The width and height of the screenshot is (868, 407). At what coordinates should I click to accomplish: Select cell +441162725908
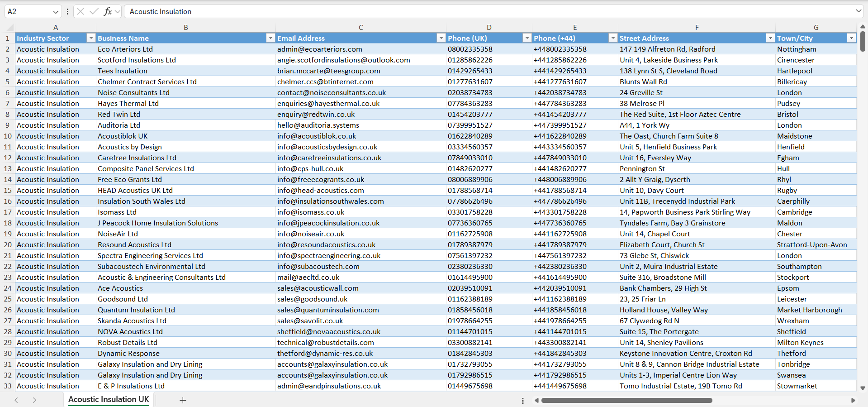click(x=575, y=234)
